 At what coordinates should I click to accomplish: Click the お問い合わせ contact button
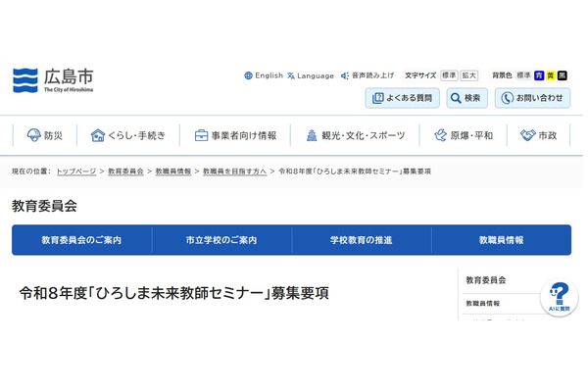(532, 98)
